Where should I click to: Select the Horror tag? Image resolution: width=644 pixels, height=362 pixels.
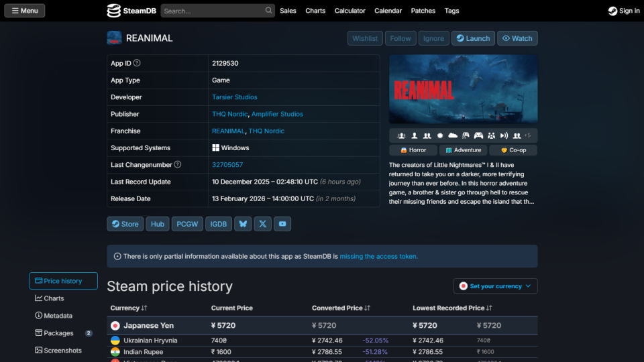click(x=413, y=150)
